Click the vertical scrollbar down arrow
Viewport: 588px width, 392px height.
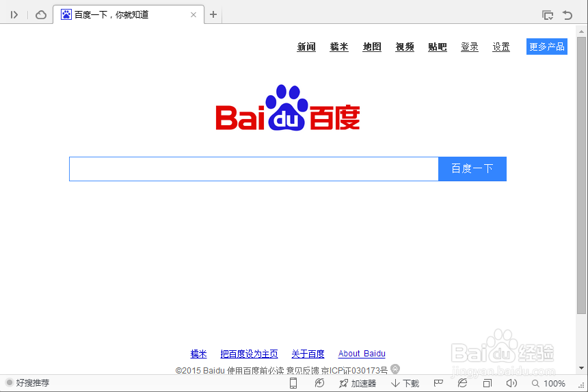(581, 368)
